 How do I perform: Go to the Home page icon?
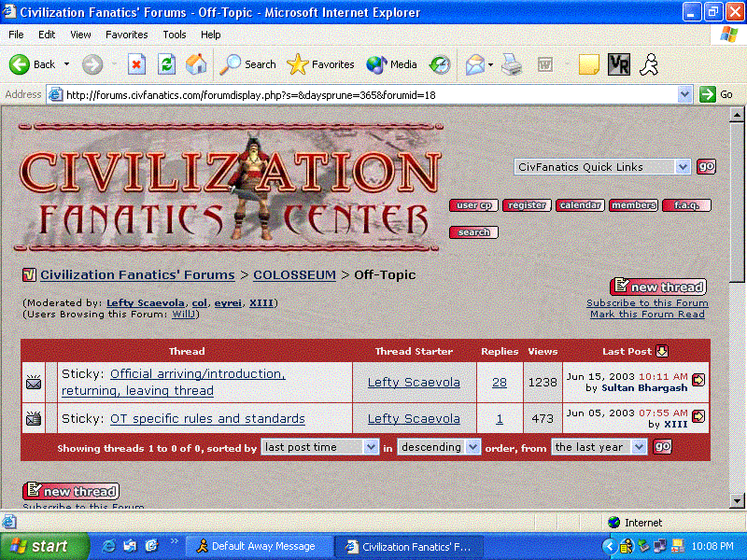point(196,64)
